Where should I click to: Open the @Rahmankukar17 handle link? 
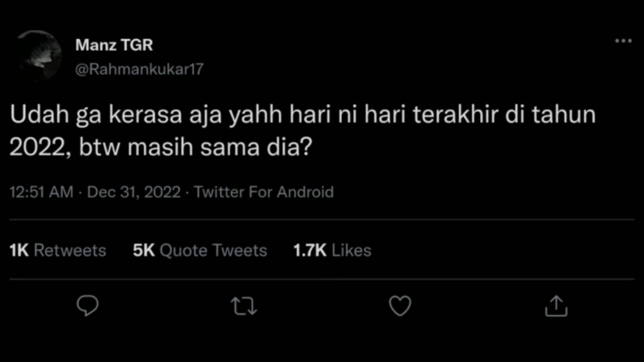(x=139, y=69)
